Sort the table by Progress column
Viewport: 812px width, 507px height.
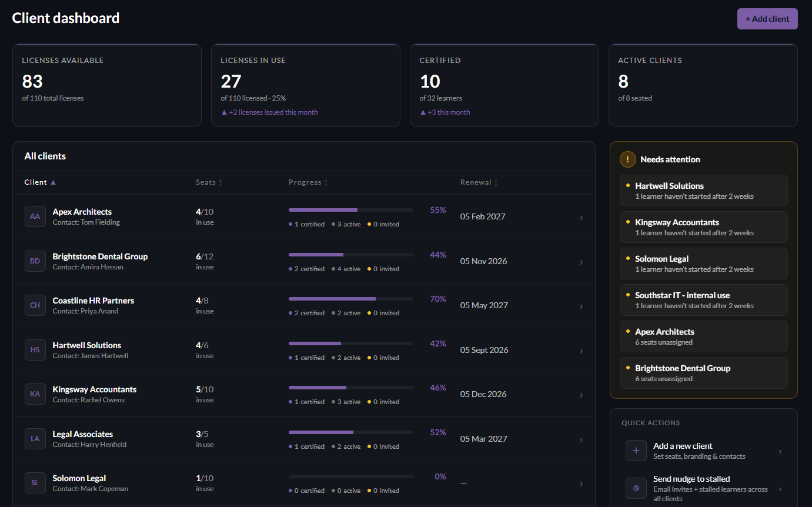click(309, 182)
